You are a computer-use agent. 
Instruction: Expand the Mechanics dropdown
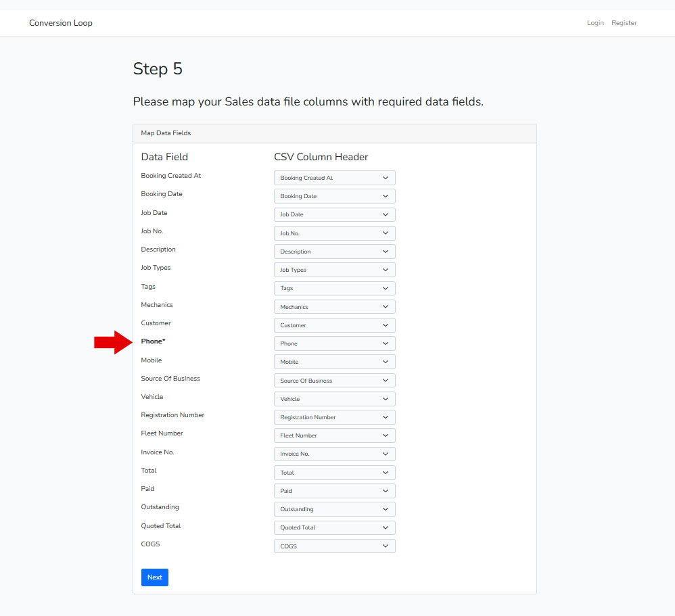[x=334, y=307]
